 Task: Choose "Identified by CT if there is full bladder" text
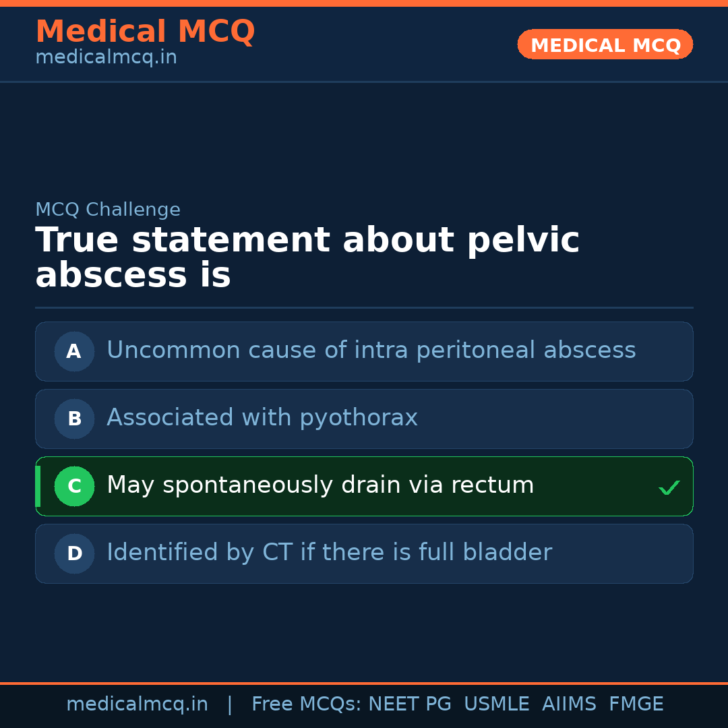pyautogui.click(x=329, y=553)
